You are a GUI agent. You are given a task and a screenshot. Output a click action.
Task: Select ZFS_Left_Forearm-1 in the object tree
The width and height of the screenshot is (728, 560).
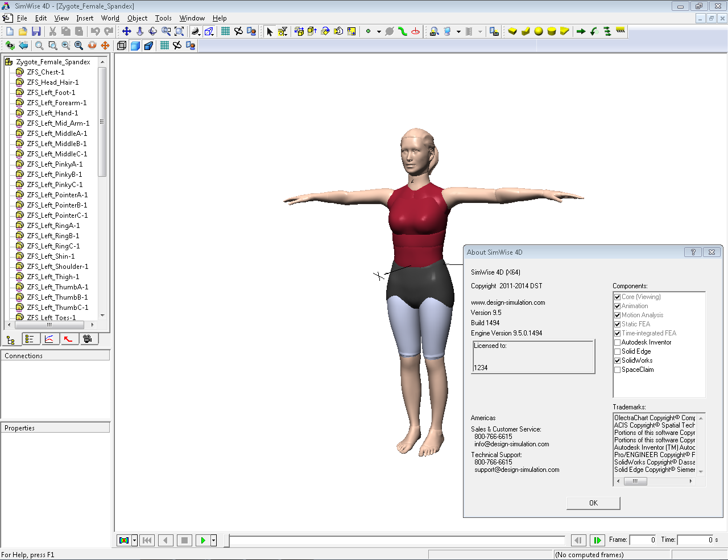click(56, 103)
